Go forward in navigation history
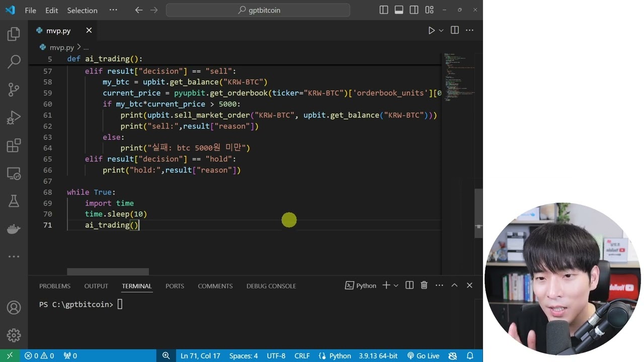644x362 pixels. coord(154,10)
